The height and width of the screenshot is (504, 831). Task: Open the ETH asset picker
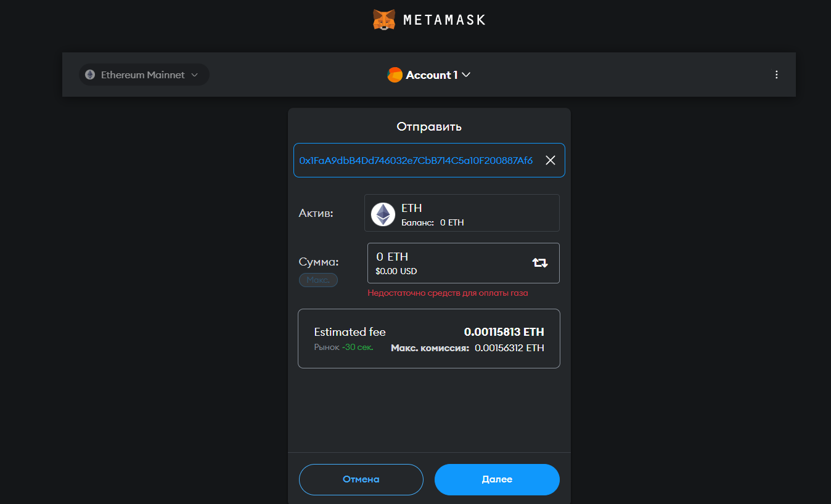coord(461,214)
